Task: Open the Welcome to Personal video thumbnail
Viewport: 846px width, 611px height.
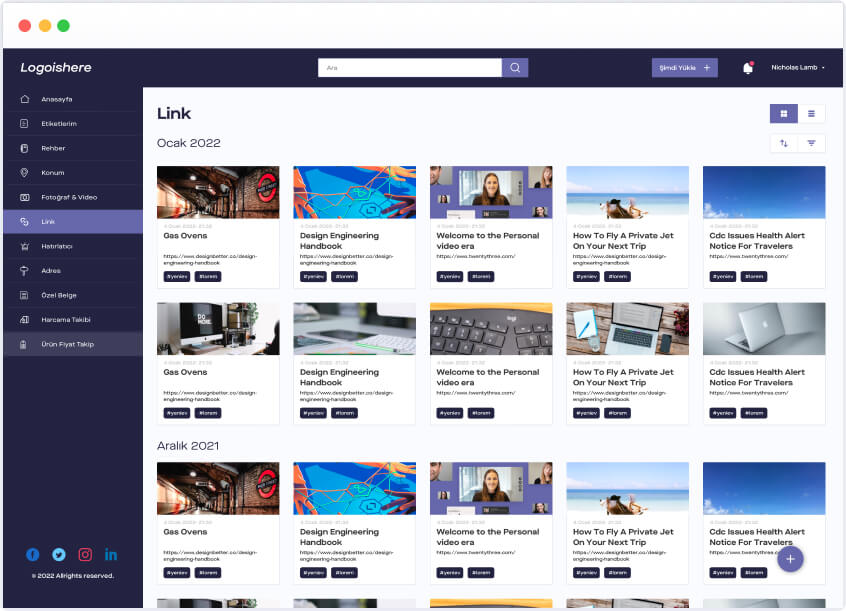Action: coord(491,192)
